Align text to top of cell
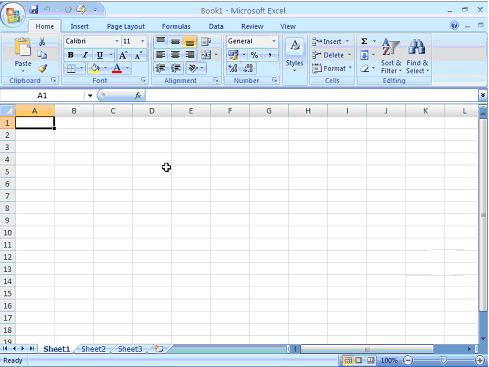The height and width of the screenshot is (367, 489). (161, 41)
